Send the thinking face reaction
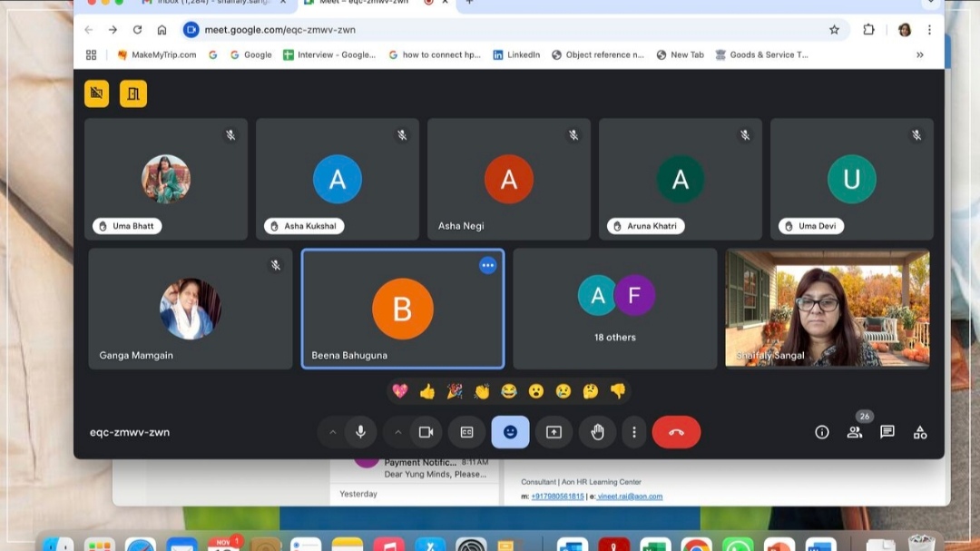 pyautogui.click(x=591, y=391)
